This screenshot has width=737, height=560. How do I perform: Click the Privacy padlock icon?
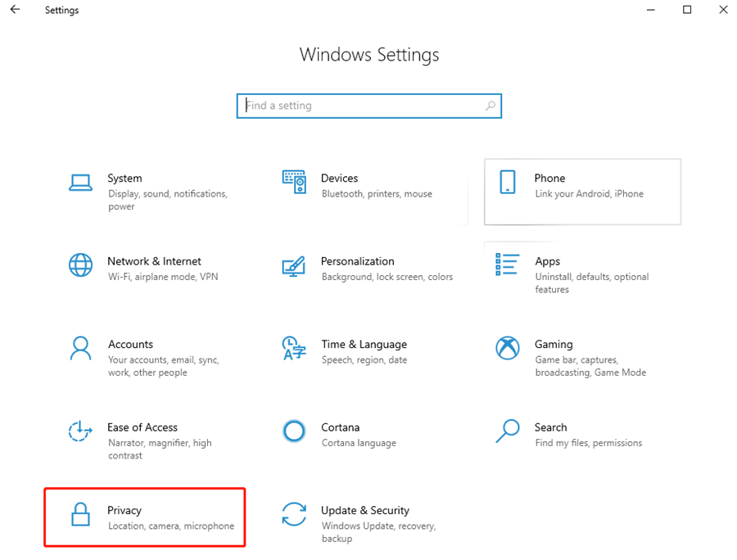tap(80, 514)
